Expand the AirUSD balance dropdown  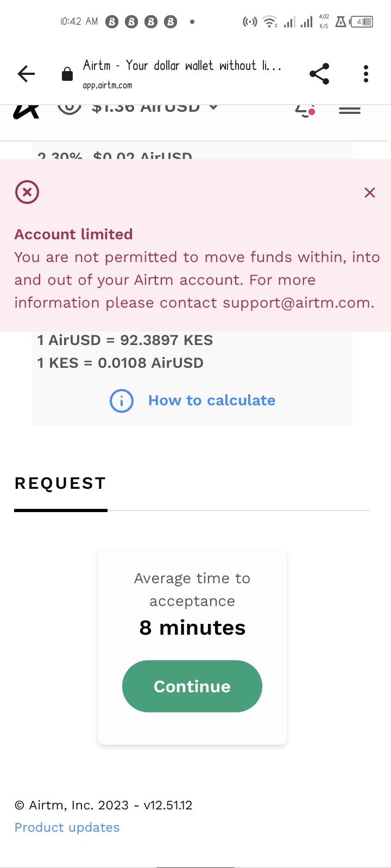click(214, 107)
